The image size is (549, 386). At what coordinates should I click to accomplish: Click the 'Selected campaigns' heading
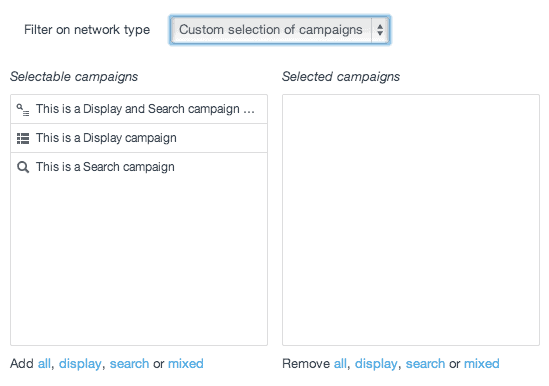[341, 77]
